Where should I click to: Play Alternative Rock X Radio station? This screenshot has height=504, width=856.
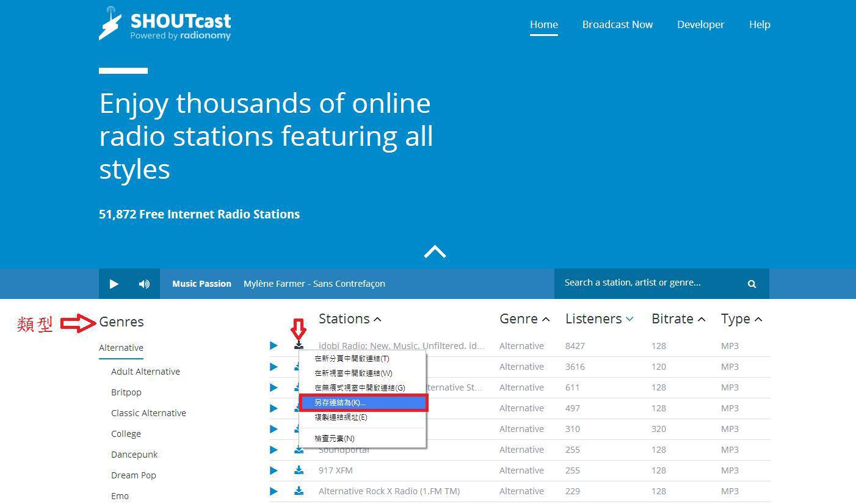tap(274, 491)
